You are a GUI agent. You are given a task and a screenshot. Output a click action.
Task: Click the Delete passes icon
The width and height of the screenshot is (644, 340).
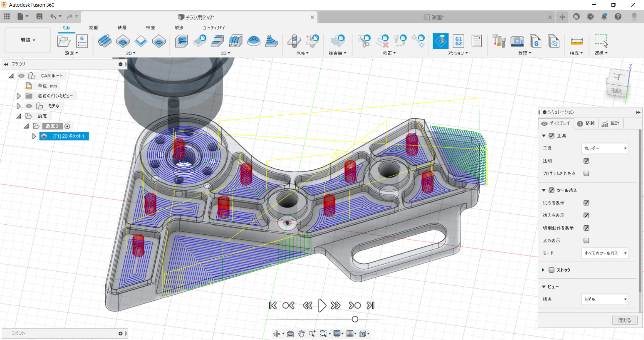[382, 41]
